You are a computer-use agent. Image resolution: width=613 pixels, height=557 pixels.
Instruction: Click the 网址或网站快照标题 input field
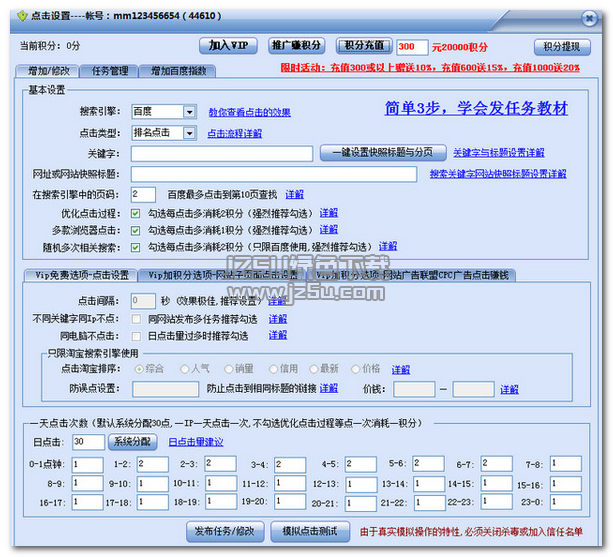click(x=274, y=174)
